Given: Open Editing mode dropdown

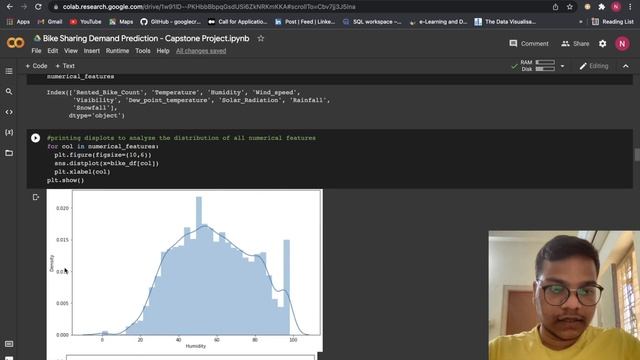Looking at the screenshot, I should click(594, 66).
